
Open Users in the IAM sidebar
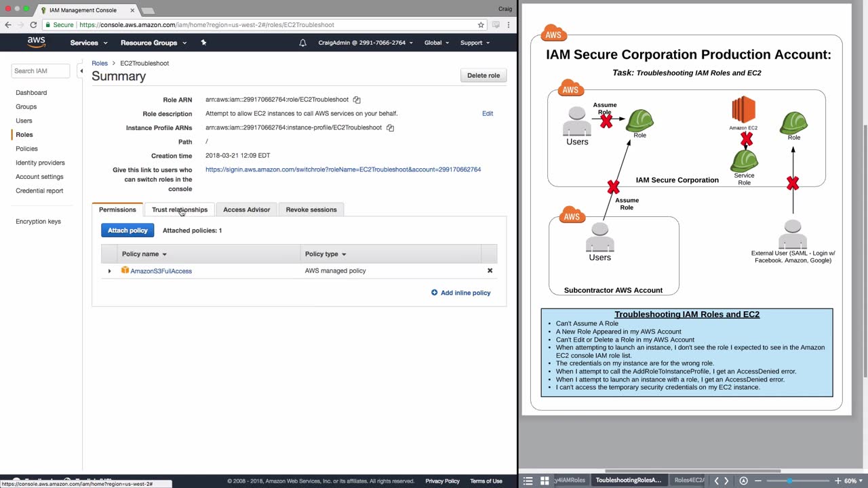coord(24,121)
